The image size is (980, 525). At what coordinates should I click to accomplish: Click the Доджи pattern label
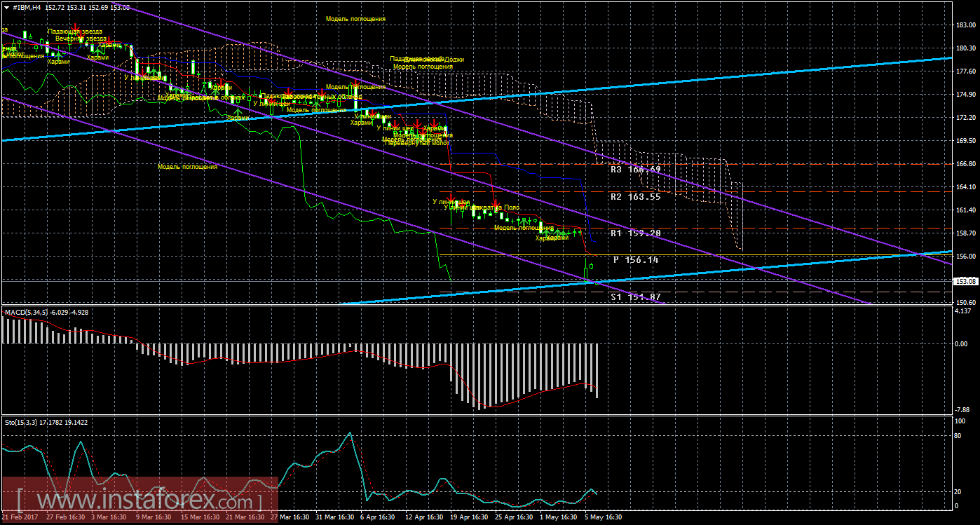click(454, 60)
